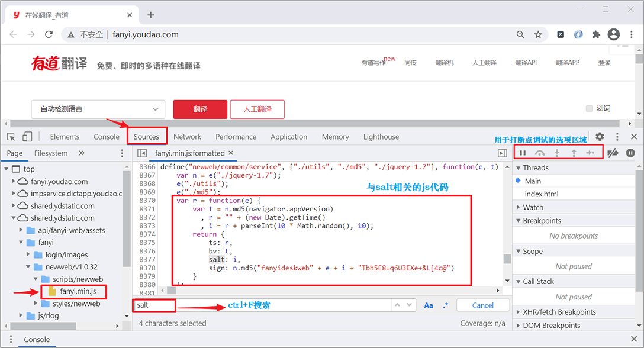Go to previous search result arrow

point(397,305)
